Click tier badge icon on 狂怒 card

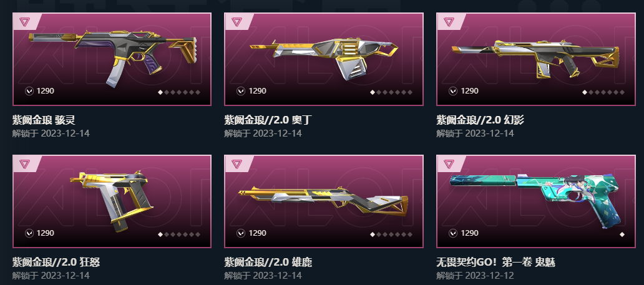click(24, 164)
